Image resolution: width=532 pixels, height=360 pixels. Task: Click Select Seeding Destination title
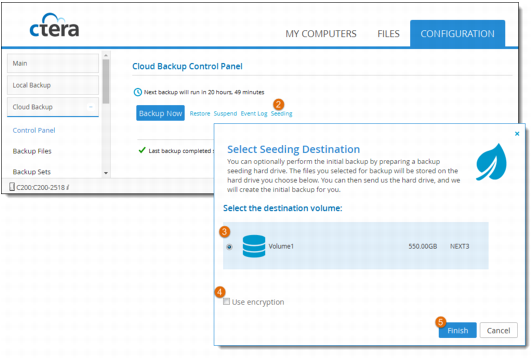[293, 149]
